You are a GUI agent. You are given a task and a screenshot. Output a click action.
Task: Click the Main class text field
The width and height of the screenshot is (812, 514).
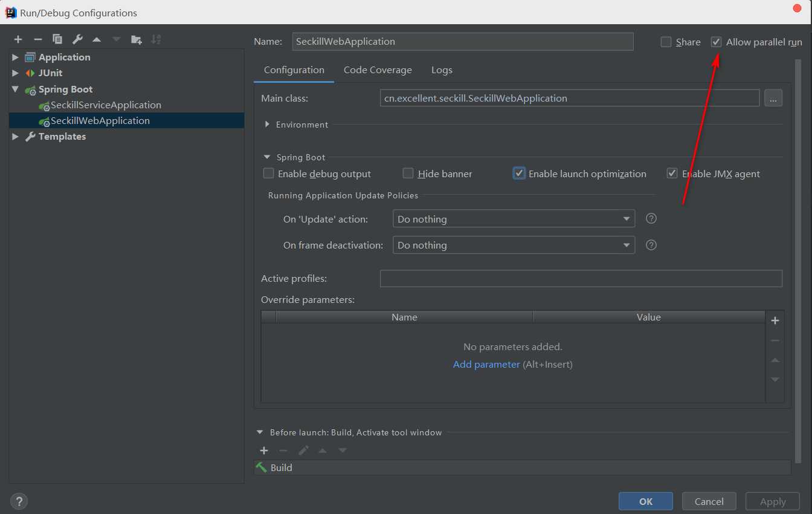569,98
